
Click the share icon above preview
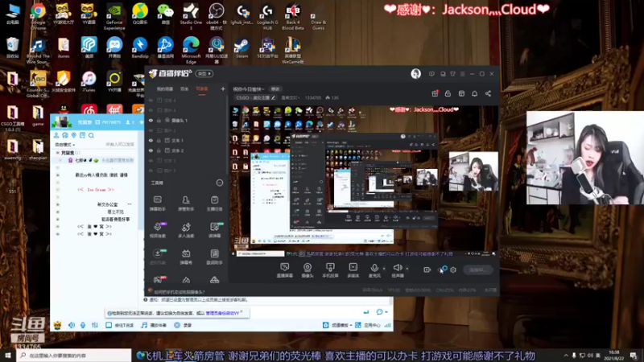[488, 93]
